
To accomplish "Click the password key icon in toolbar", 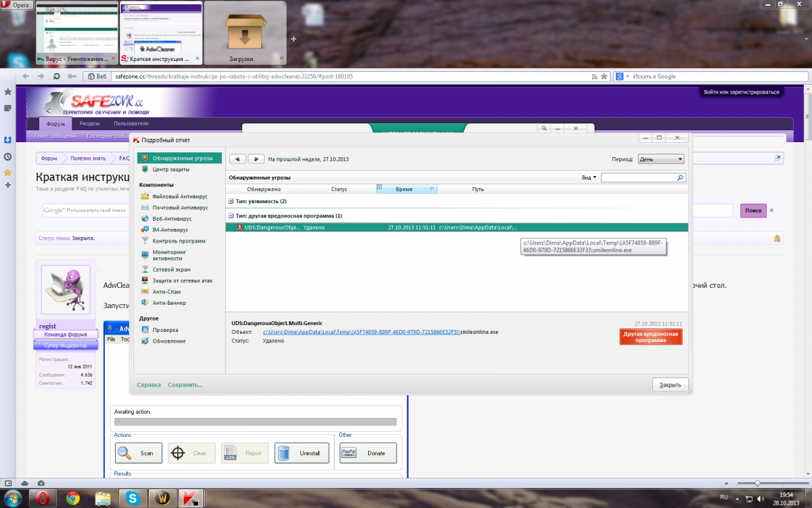I will (70, 77).
